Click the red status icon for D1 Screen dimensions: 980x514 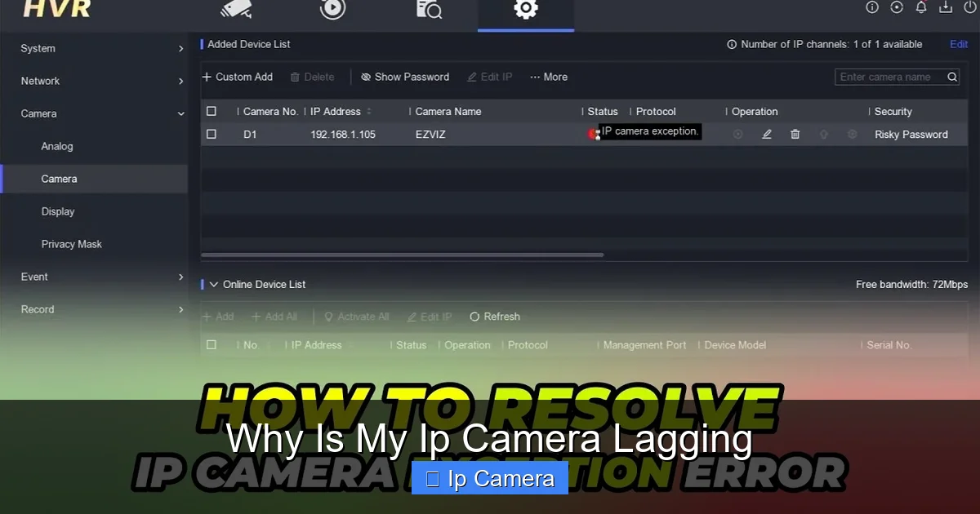click(593, 135)
